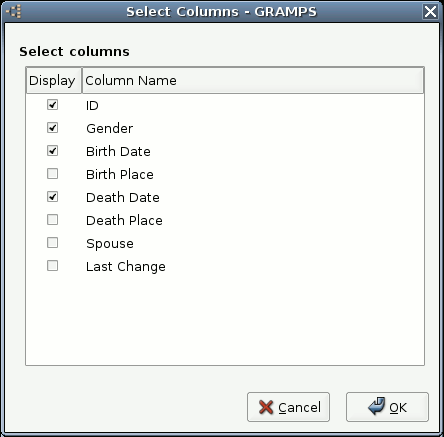
Task: Click the GRAMPS window menu icon
Action: tap(14, 11)
